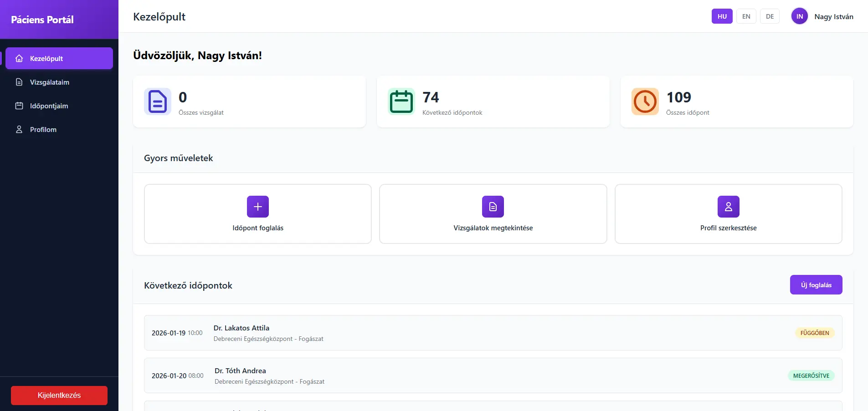868x411 pixels.
Task: Switch language to DE
Action: pyautogui.click(x=770, y=16)
